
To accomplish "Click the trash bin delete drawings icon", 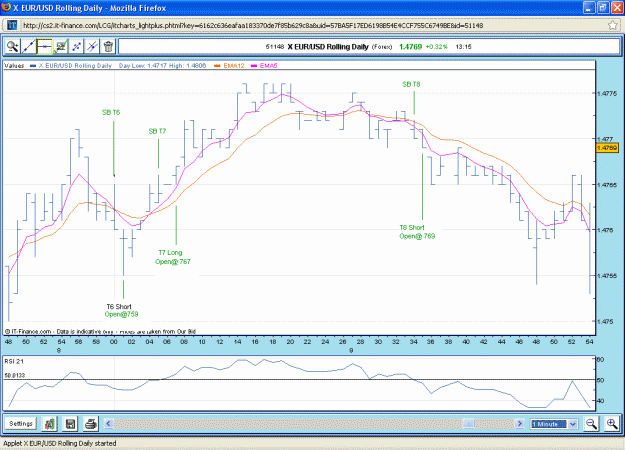I will (108, 47).
